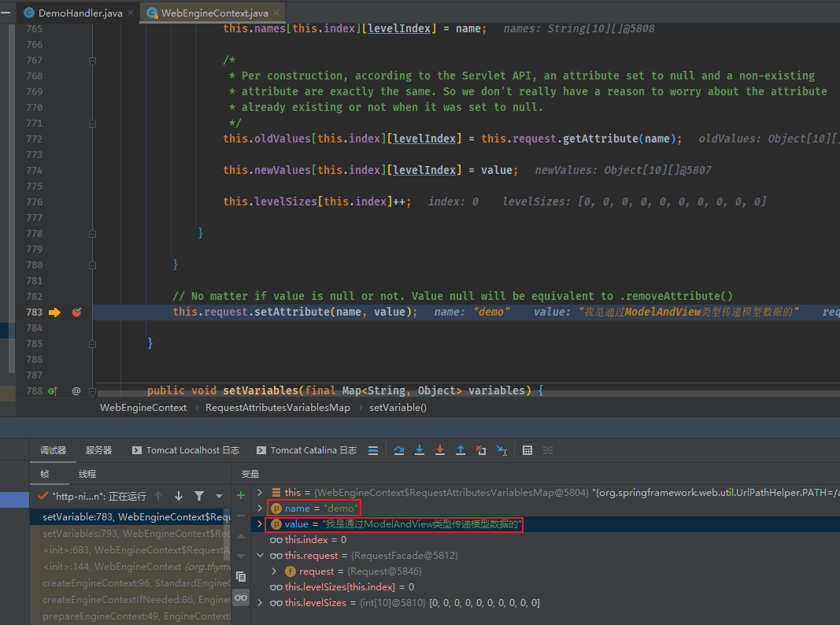Select frame setVariables:793 in the stack

click(130, 534)
